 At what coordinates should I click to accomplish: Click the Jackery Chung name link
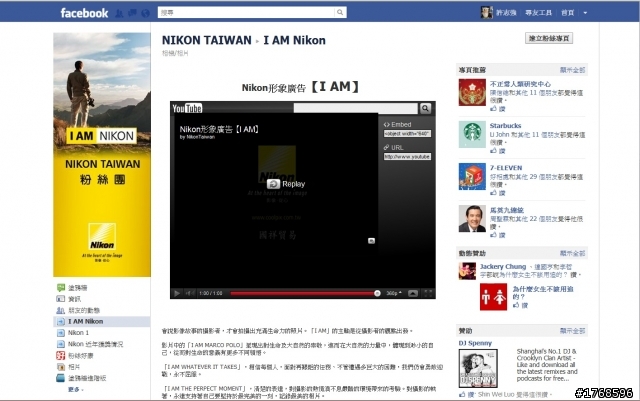[x=503, y=266]
